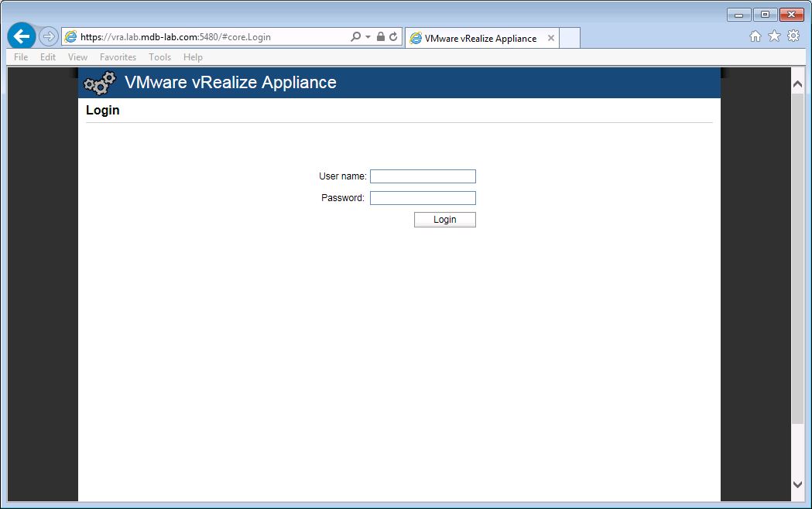
Task: Close the VMware vRealize Appliance tab
Action: (551, 38)
